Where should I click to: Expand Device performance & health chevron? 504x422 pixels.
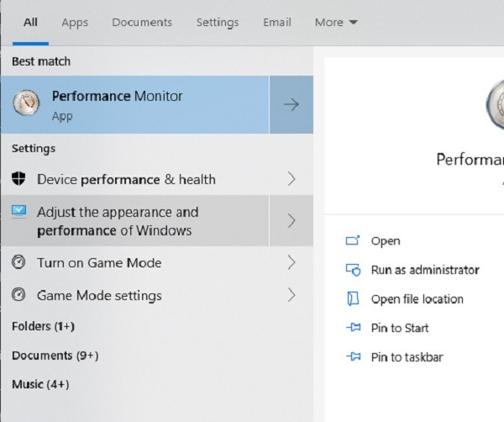(x=291, y=179)
